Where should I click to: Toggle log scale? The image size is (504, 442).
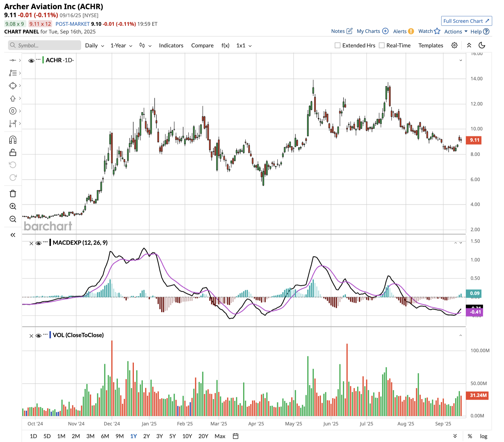click(484, 436)
